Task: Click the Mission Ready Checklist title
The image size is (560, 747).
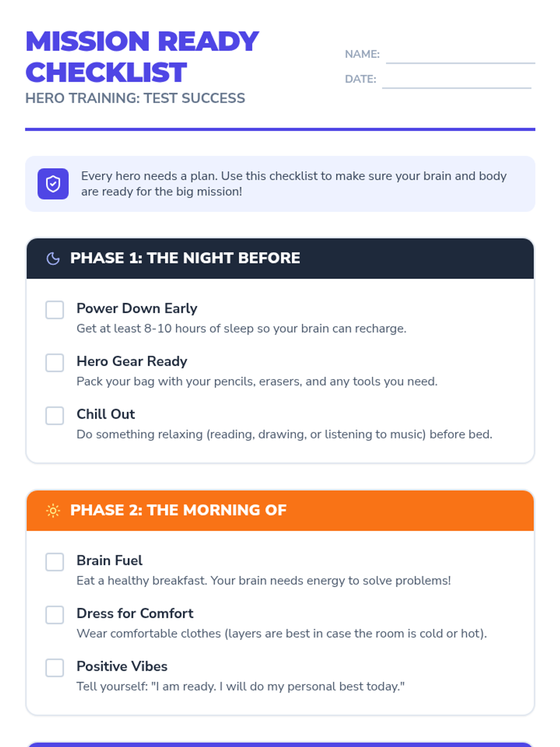Action: pyautogui.click(x=142, y=56)
